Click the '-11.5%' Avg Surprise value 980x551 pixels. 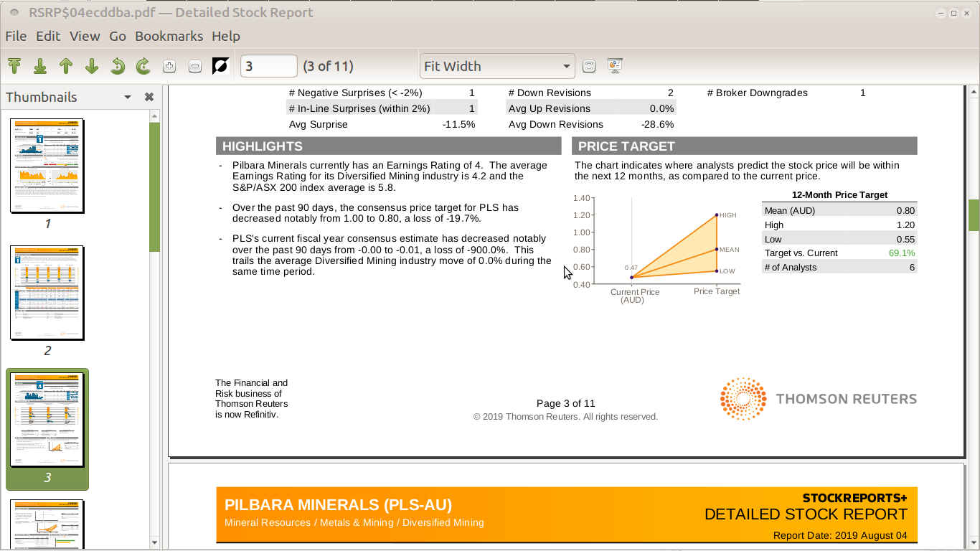(x=459, y=125)
